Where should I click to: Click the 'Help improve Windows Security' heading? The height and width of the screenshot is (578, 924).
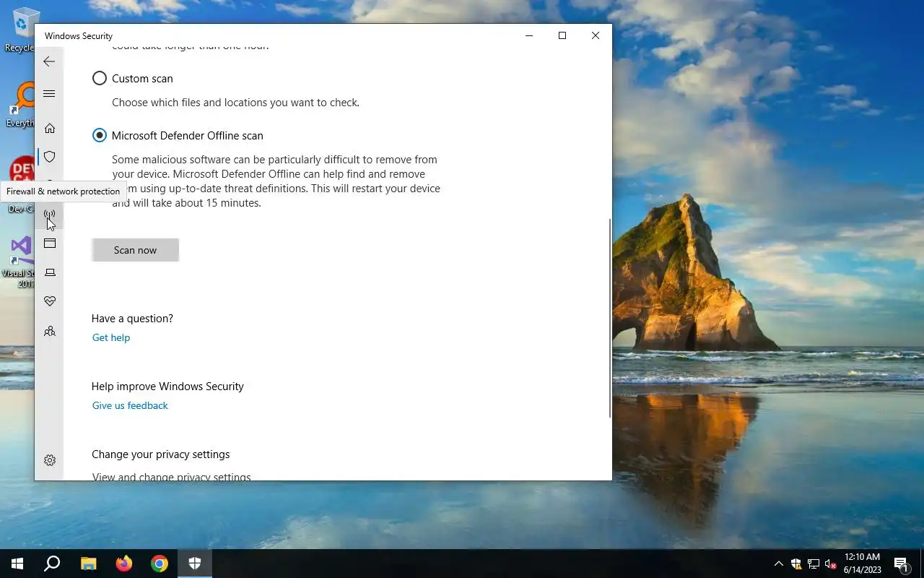(x=167, y=387)
